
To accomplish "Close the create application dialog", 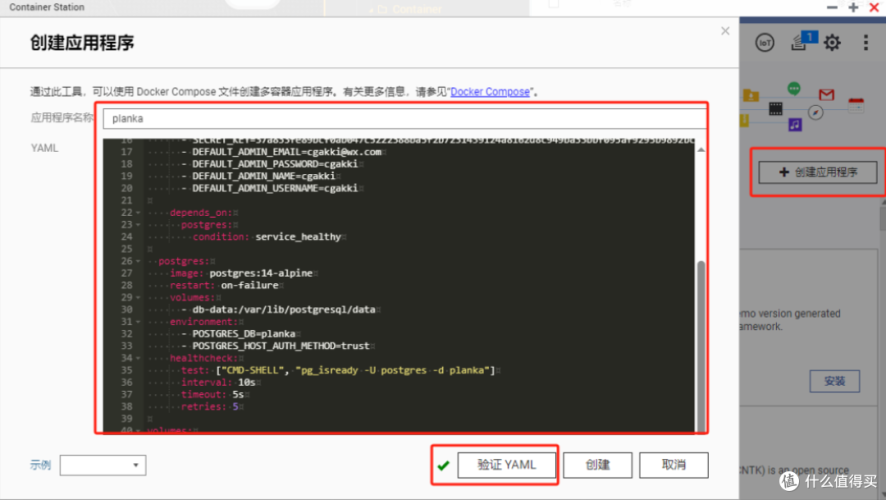I will (x=725, y=31).
